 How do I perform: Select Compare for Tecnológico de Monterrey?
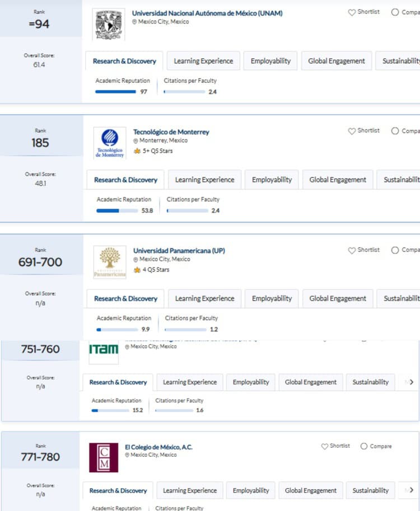(395, 130)
